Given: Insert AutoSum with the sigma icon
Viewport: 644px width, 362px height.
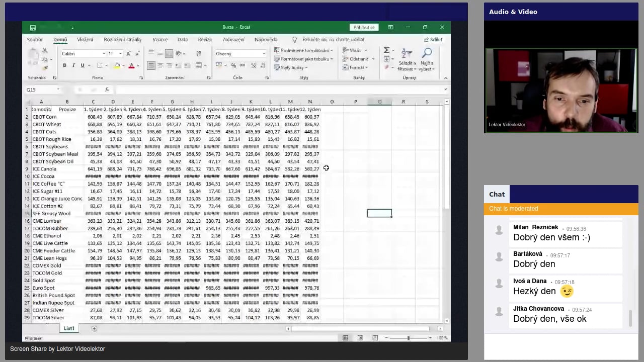Looking at the screenshot, I should click(386, 50).
